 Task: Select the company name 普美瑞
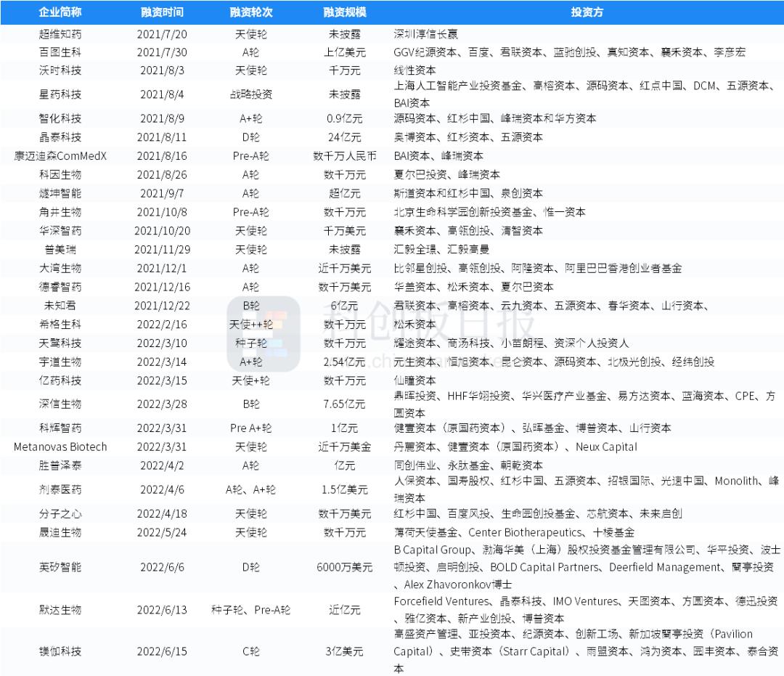tap(60, 250)
